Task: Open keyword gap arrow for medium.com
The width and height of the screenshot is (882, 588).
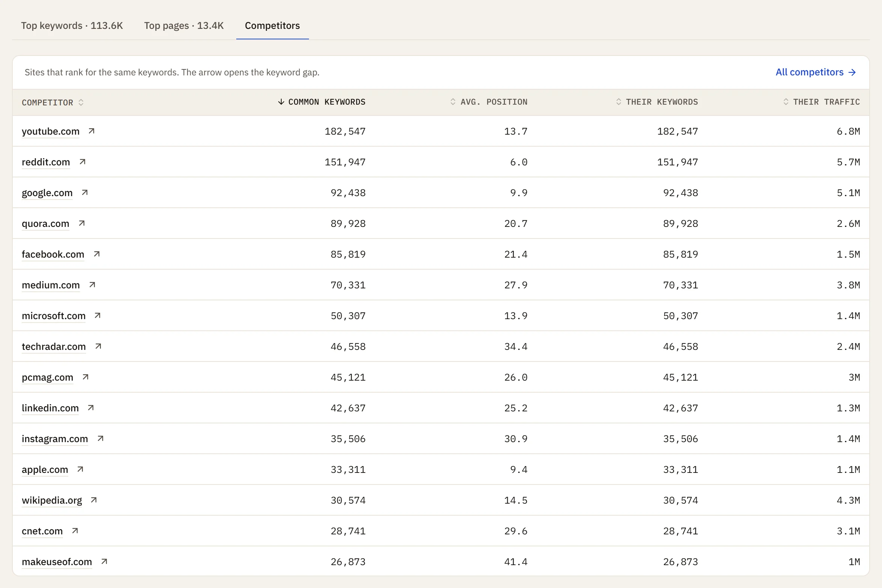Action: [92, 285]
